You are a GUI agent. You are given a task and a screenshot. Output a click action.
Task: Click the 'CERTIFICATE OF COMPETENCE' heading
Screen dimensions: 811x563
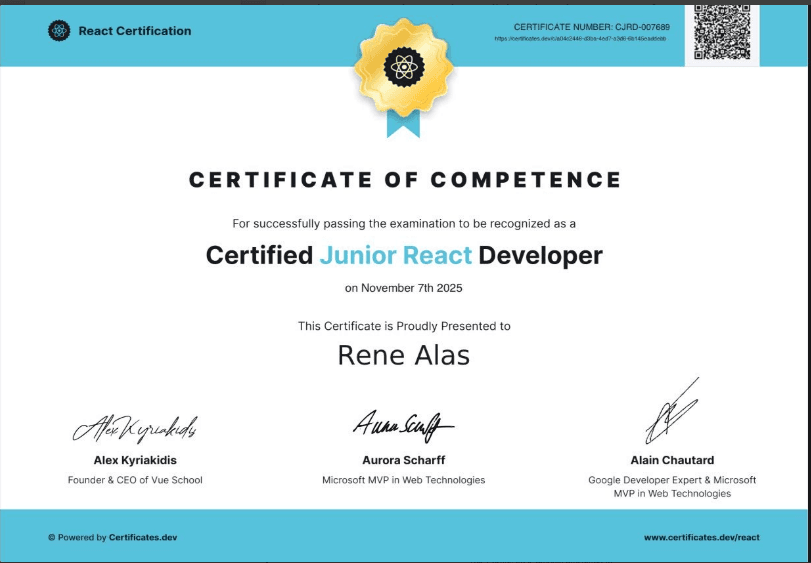405,180
